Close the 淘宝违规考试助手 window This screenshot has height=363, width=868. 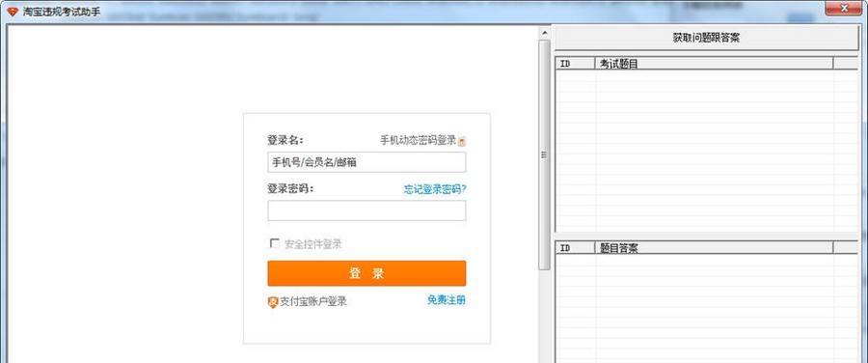pos(844,8)
